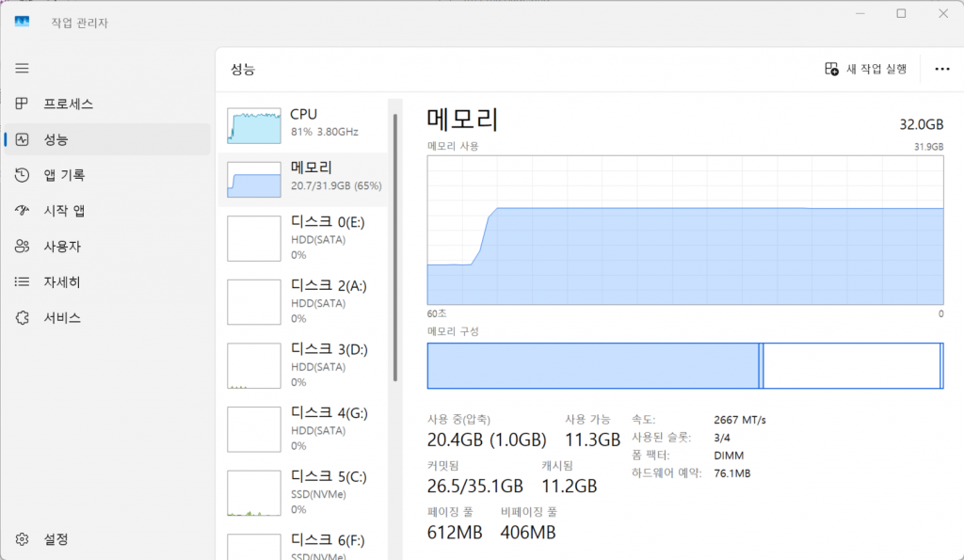Switch to the 시작 앱 page

click(65, 211)
